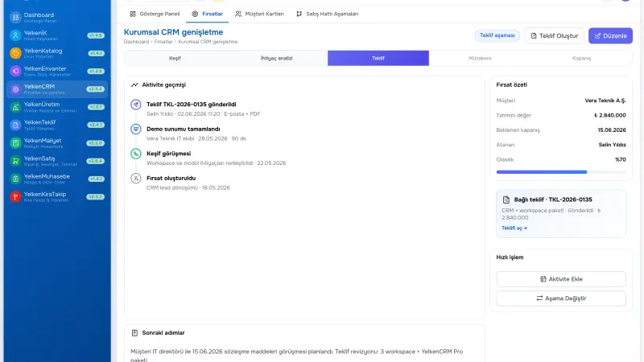Click Demo sunumu activity icon

coord(136,130)
